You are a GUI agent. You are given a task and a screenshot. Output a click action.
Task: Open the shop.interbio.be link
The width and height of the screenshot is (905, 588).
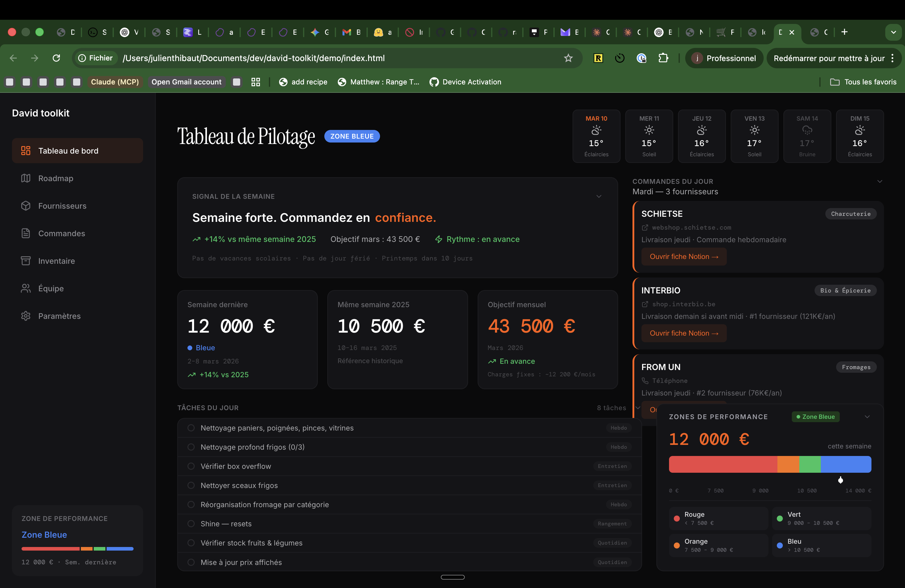[683, 304]
